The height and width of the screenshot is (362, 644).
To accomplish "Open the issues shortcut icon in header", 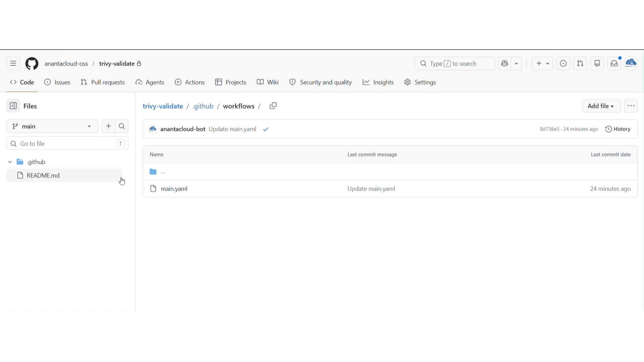I will [563, 64].
